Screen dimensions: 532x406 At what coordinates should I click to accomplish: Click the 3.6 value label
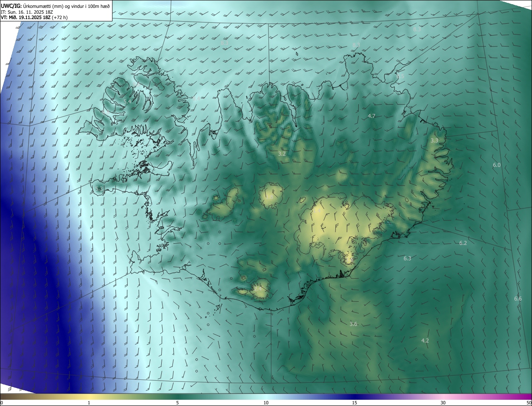click(353, 324)
